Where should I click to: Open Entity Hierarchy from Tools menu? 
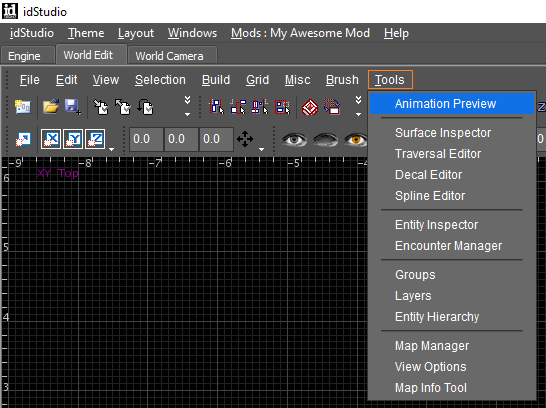tap(452, 317)
